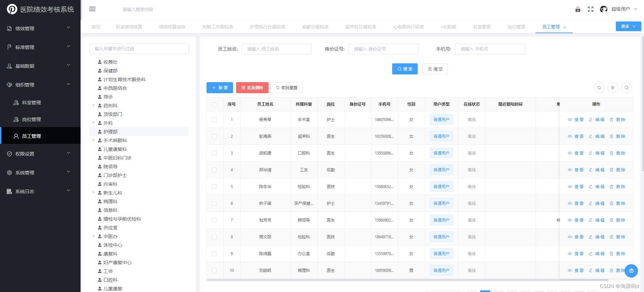Screen dimensions: 644x292
Task: Delete record of 杨秀琴
Action: 617,120
